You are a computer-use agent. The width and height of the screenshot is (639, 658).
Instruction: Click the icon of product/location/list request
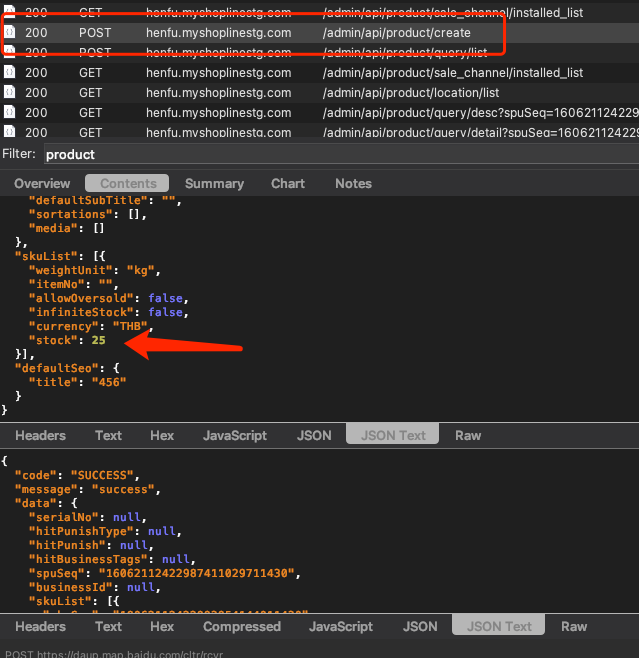pos(9,93)
